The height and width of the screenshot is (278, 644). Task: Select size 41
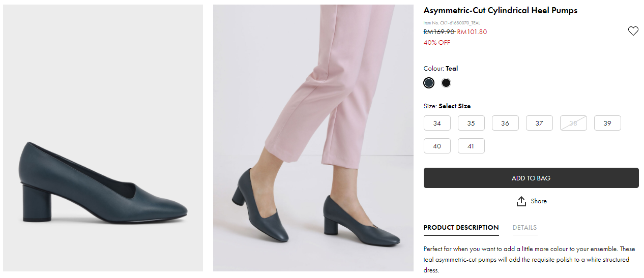[x=471, y=146]
